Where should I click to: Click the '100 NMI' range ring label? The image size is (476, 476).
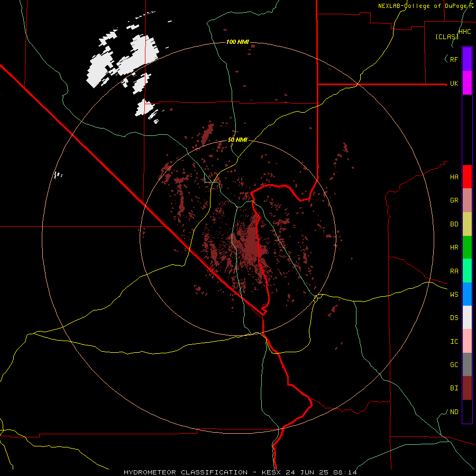237,42
